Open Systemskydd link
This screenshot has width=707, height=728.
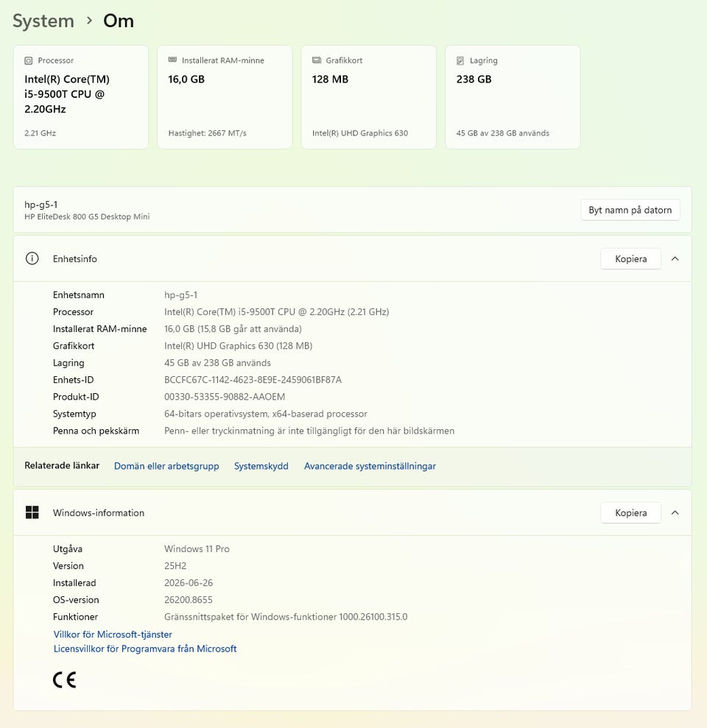tap(261, 466)
